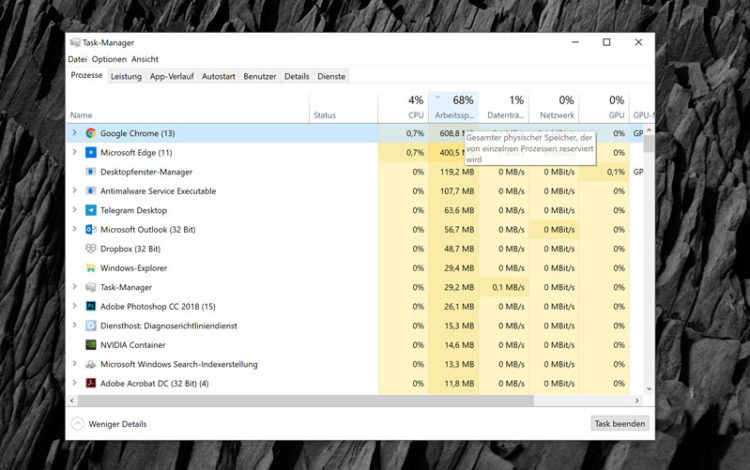Click the Task-Manager process row icon

pos(90,287)
